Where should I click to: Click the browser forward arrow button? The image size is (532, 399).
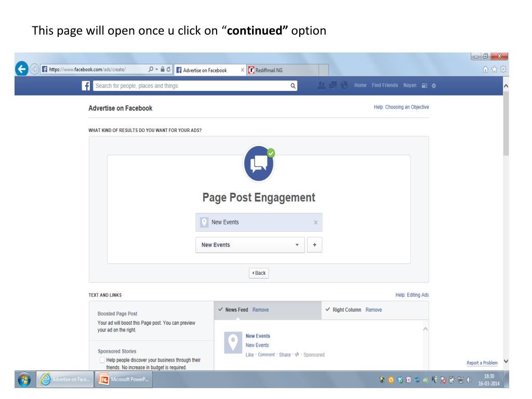point(34,69)
